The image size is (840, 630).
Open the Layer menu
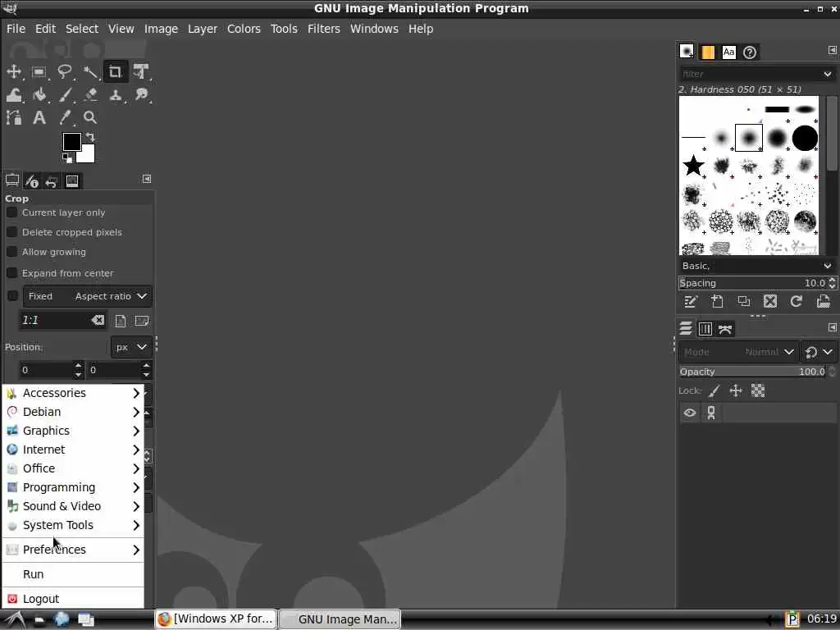(x=203, y=29)
